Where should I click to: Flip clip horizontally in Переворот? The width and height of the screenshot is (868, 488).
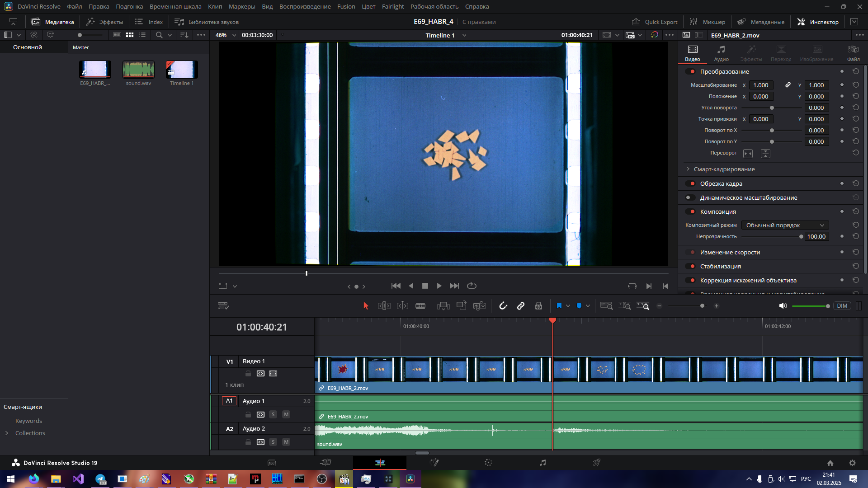pos(748,154)
